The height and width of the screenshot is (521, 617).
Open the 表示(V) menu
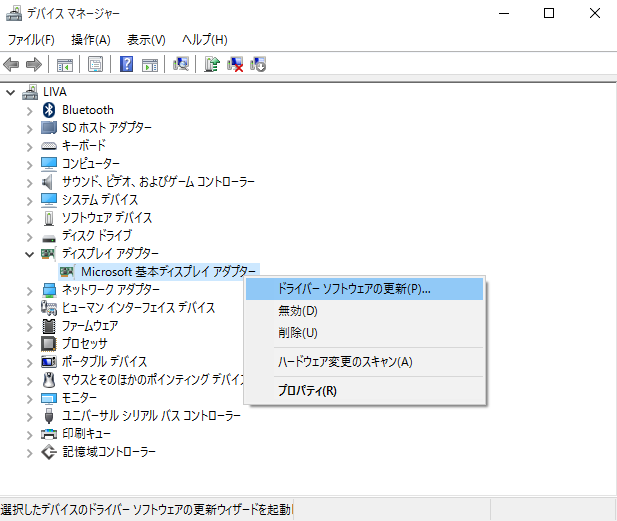point(146,40)
